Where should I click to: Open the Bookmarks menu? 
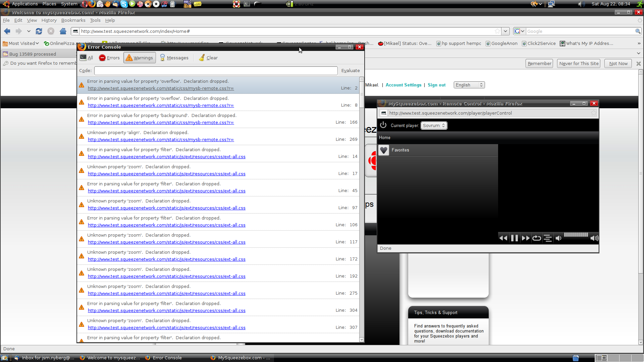pyautogui.click(x=73, y=20)
